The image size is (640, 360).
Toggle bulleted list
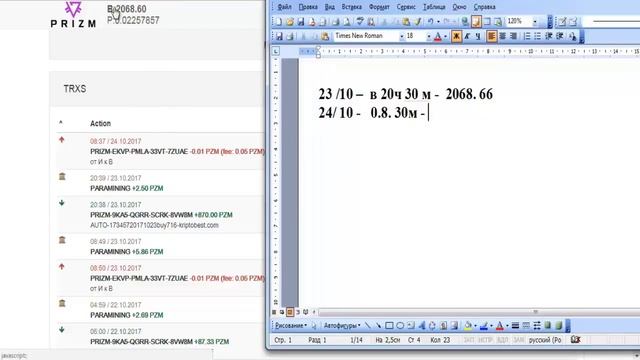(x=538, y=36)
